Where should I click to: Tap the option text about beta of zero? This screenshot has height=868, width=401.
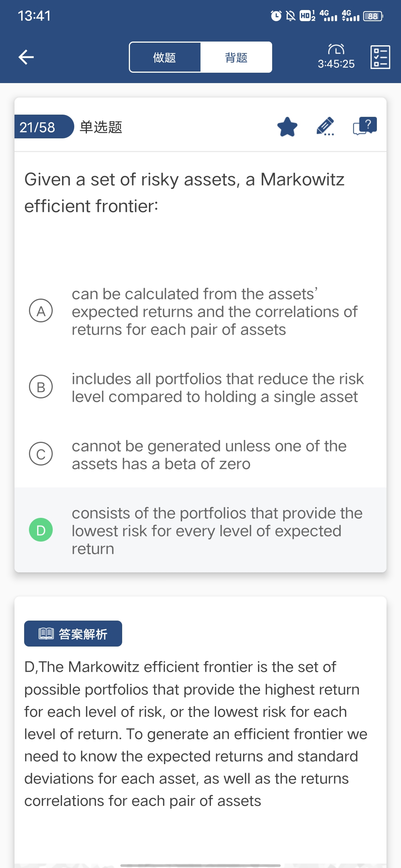[209, 455]
